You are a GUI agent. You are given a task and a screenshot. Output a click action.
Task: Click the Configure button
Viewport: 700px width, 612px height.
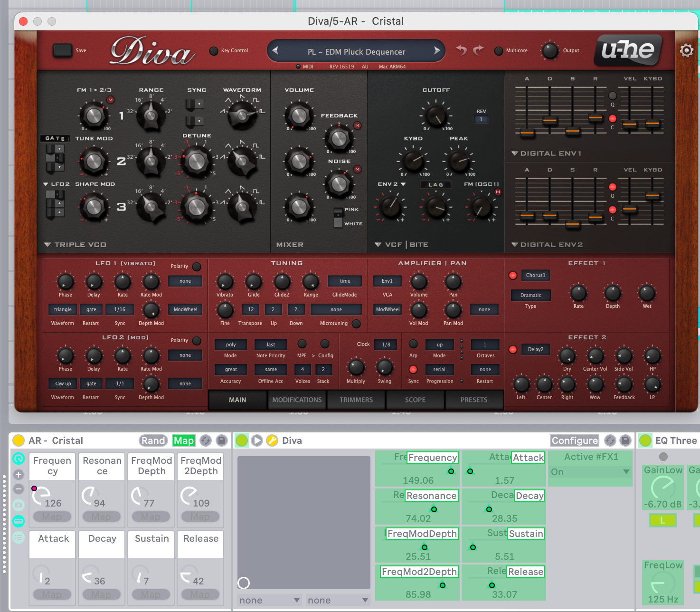pos(575,440)
